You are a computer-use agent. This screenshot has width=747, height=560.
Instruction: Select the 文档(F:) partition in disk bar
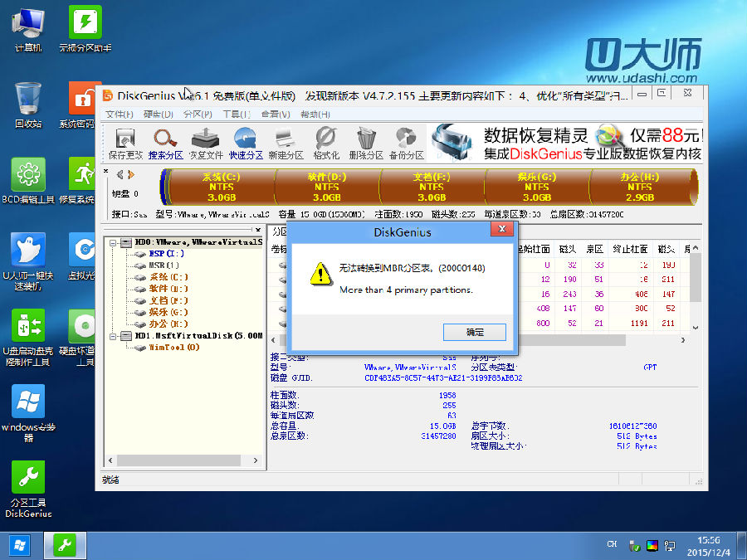coord(432,187)
